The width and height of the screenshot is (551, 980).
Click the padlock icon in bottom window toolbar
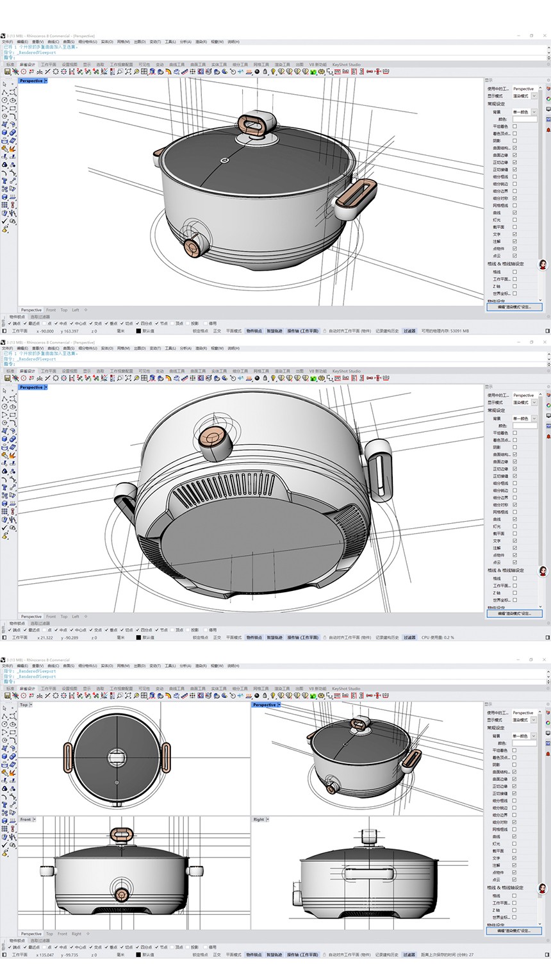pos(265,695)
